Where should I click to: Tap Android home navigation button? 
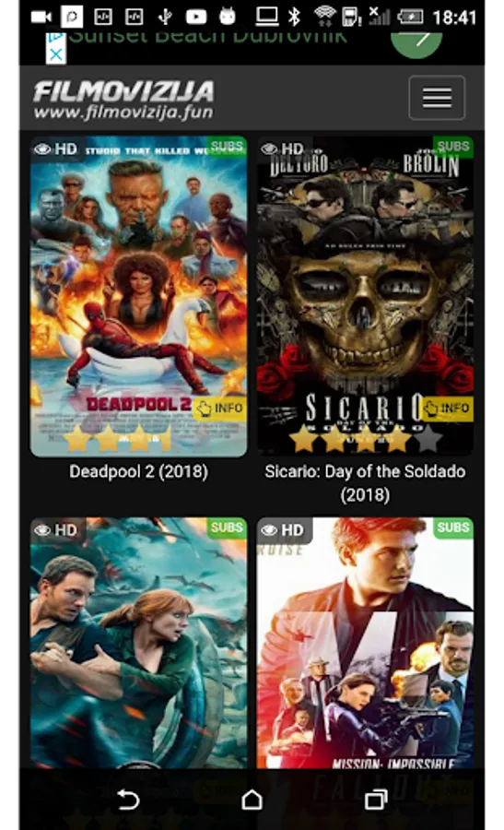[252, 800]
